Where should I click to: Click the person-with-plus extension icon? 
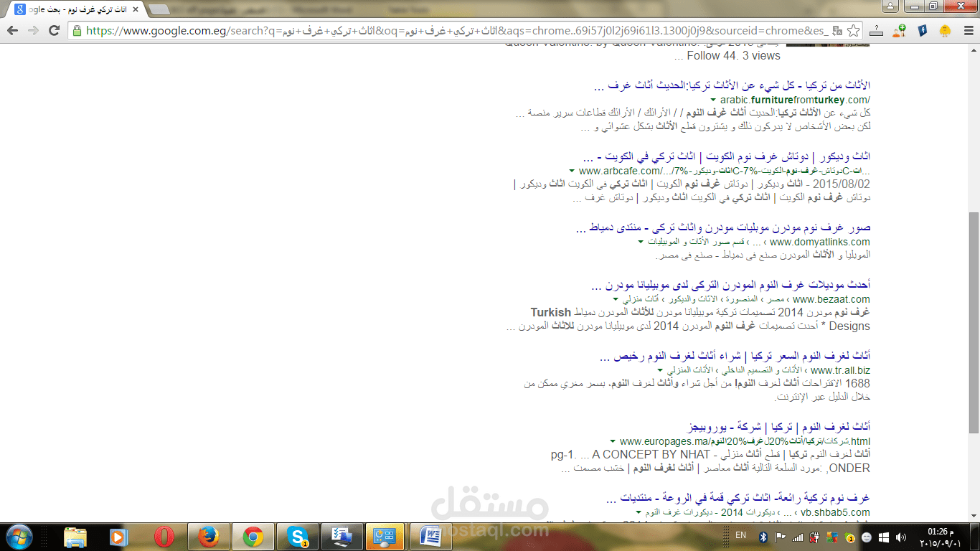point(899,31)
